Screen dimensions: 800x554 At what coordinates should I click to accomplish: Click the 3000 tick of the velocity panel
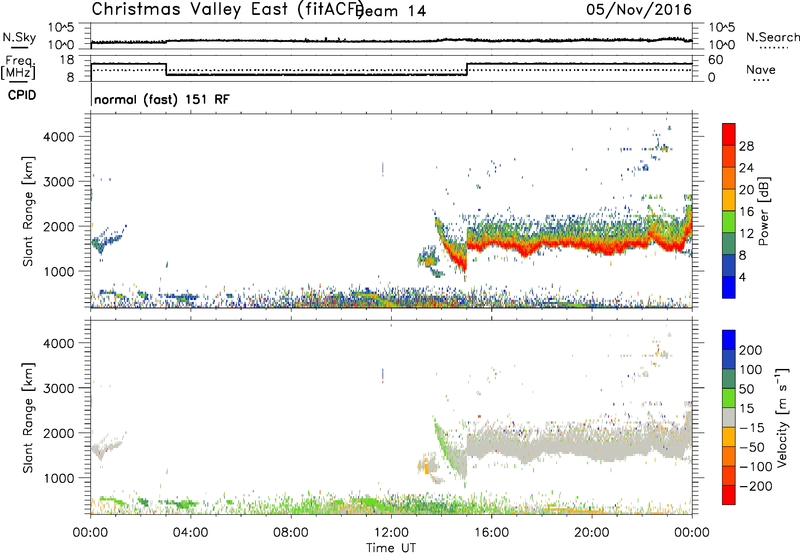58,388
